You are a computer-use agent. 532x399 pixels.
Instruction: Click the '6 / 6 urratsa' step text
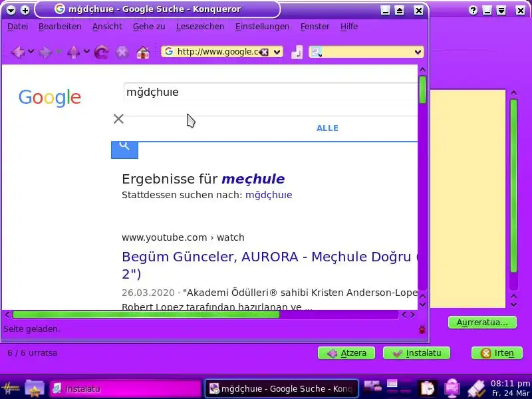point(32,353)
